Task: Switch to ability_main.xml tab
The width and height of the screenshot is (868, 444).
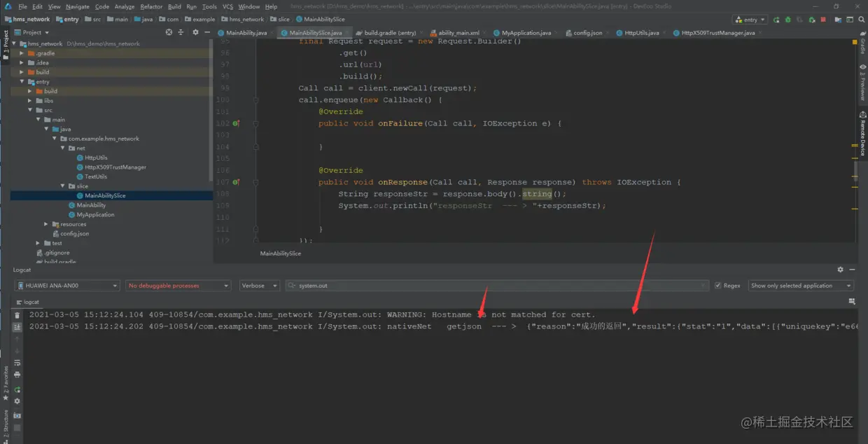Action: pyautogui.click(x=458, y=33)
